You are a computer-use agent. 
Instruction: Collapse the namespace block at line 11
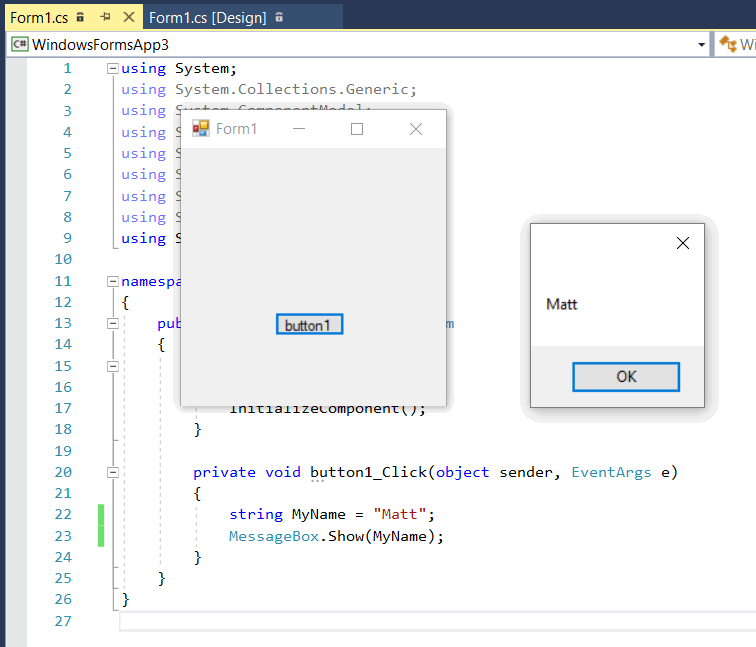[x=112, y=282]
